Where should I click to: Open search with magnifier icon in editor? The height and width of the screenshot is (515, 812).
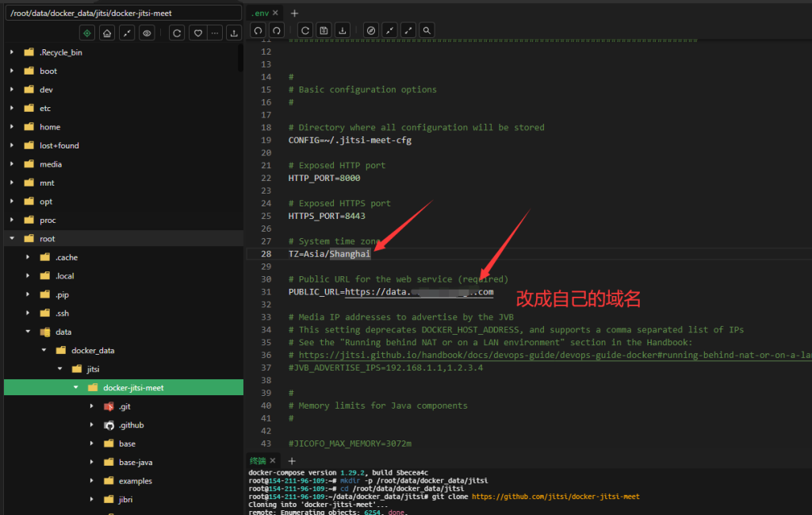pos(427,30)
